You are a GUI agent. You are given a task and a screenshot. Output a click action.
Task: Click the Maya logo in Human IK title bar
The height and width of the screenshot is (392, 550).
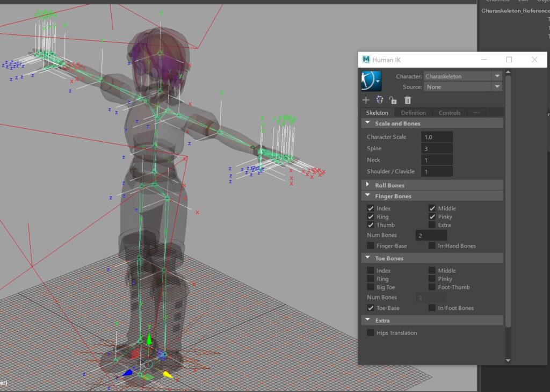point(366,60)
